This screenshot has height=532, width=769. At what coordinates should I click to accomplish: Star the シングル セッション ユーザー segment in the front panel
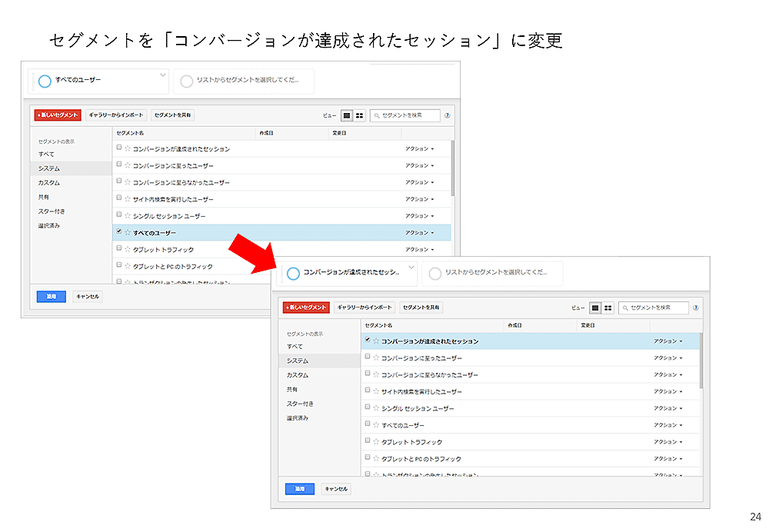[376, 408]
